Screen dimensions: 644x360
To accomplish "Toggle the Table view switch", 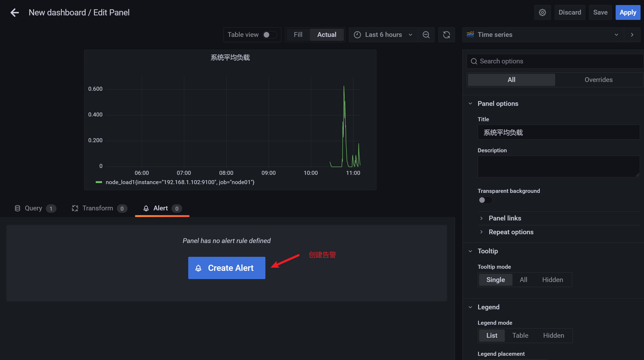I will [270, 35].
